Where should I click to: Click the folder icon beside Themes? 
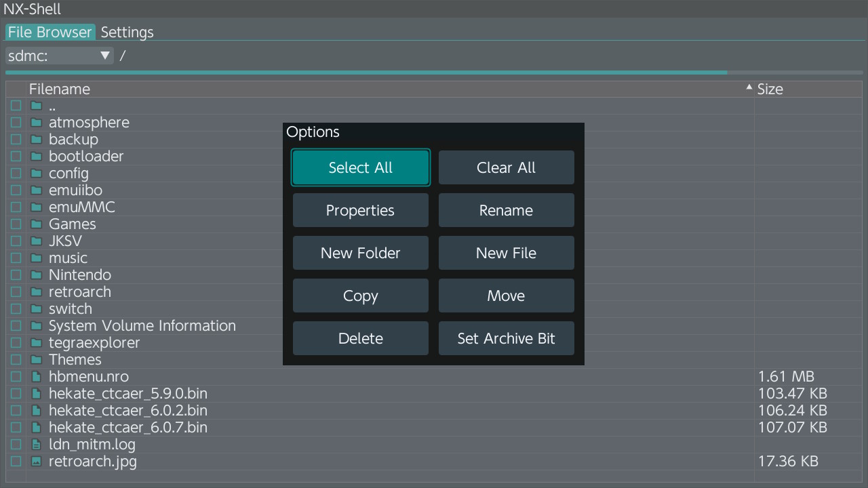tap(37, 359)
